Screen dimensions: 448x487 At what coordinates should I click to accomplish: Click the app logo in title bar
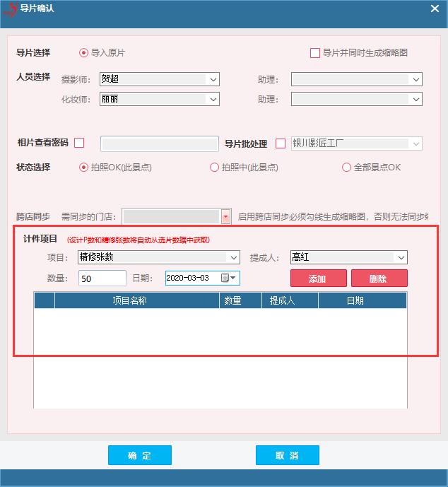pyautogui.click(x=11, y=9)
